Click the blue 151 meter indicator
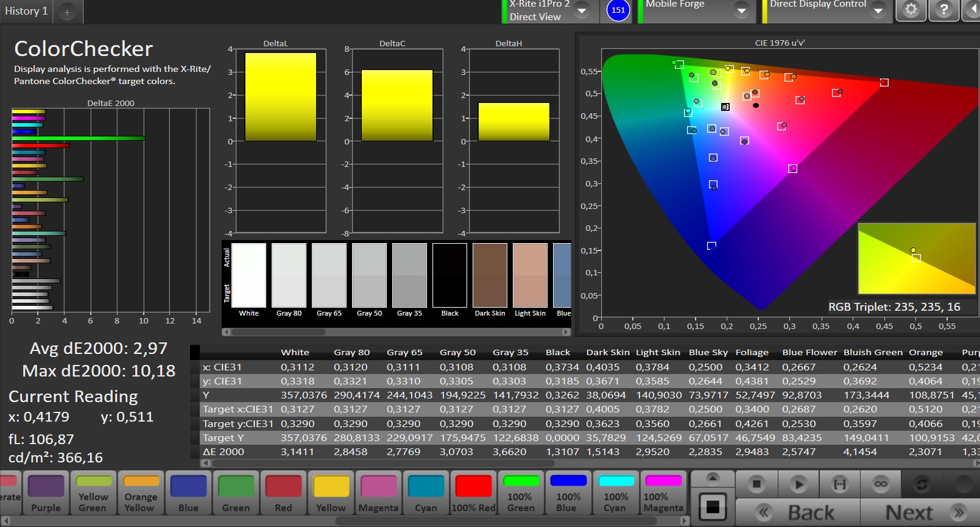Screen dimensions: 980x527 [618, 10]
